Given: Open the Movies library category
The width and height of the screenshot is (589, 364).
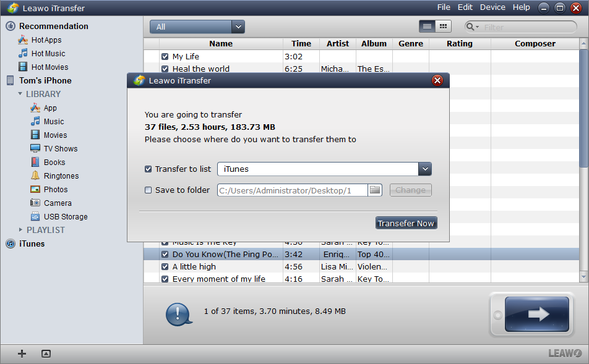Looking at the screenshot, I should point(55,135).
